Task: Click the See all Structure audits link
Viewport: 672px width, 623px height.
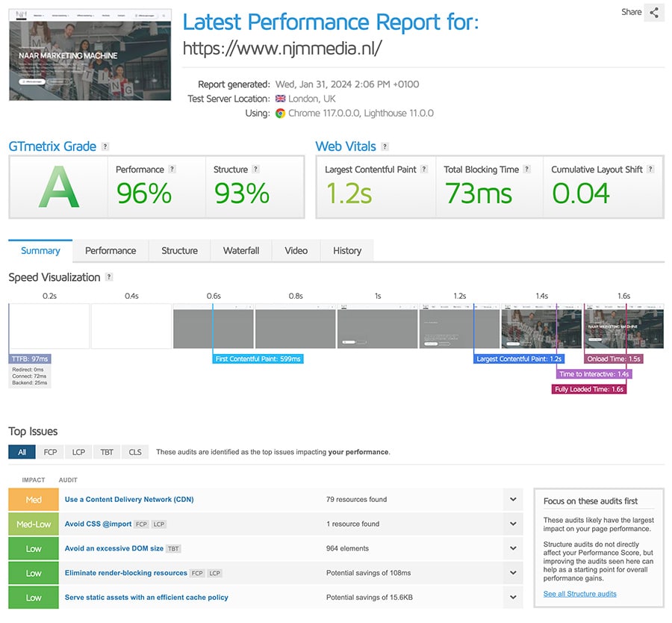Action: [x=580, y=594]
